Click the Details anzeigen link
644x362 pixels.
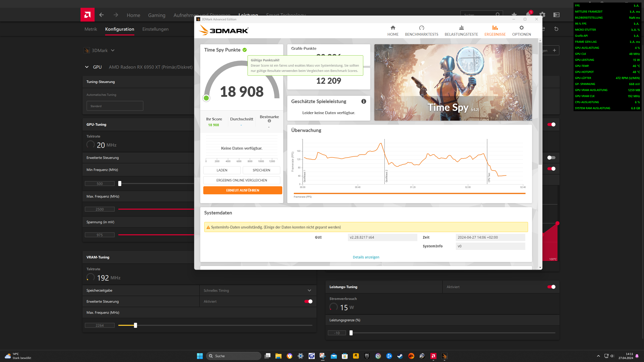[366, 257]
